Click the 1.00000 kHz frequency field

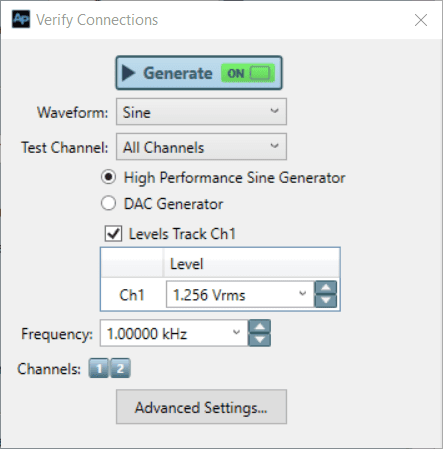tap(174, 333)
